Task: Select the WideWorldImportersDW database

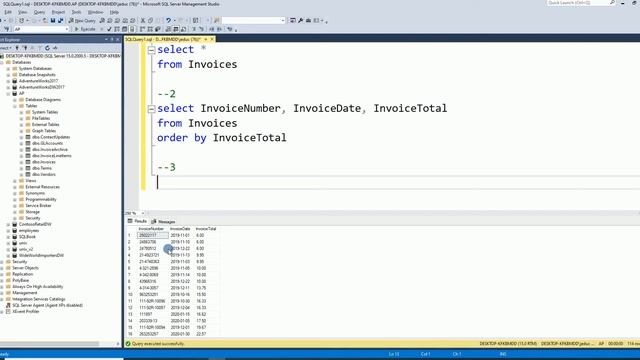Action: click(x=41, y=256)
